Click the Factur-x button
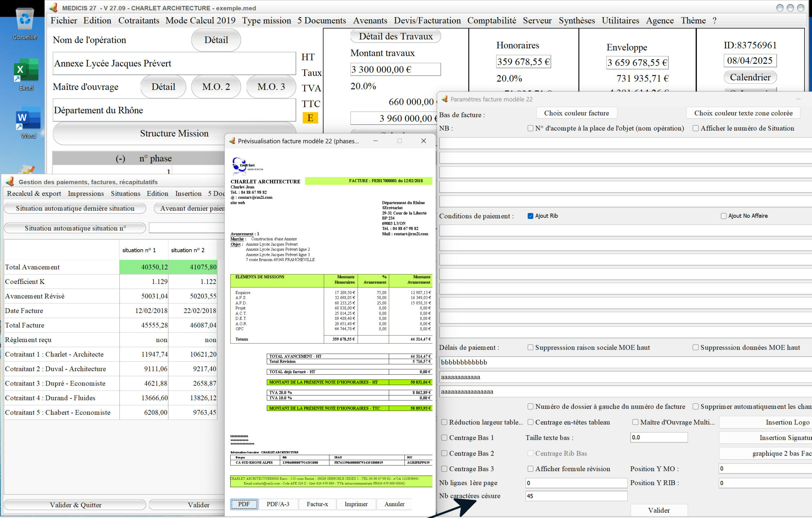This screenshot has height=518, width=812. (x=317, y=504)
